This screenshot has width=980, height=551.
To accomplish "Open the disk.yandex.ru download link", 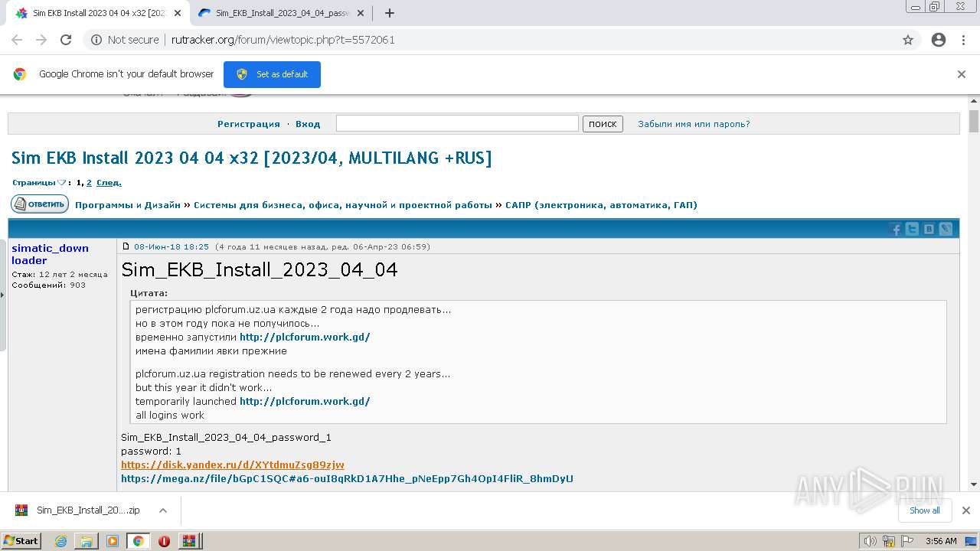I will tap(233, 465).
